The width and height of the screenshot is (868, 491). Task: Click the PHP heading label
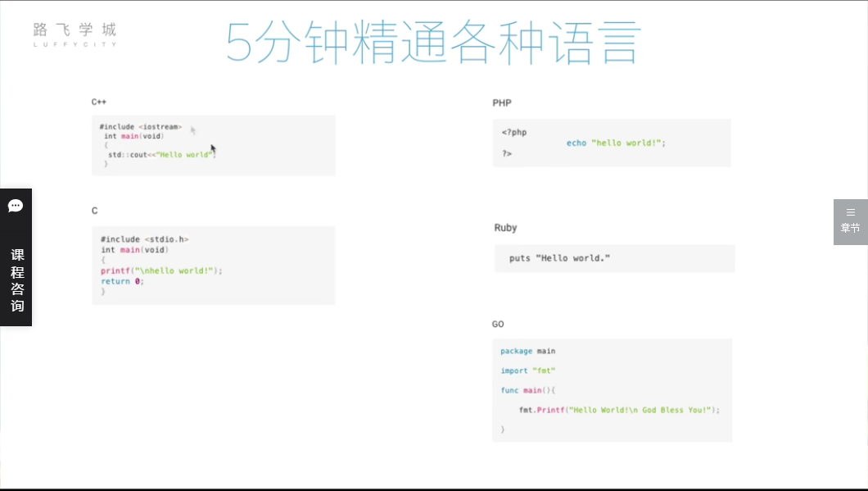pyautogui.click(x=502, y=103)
